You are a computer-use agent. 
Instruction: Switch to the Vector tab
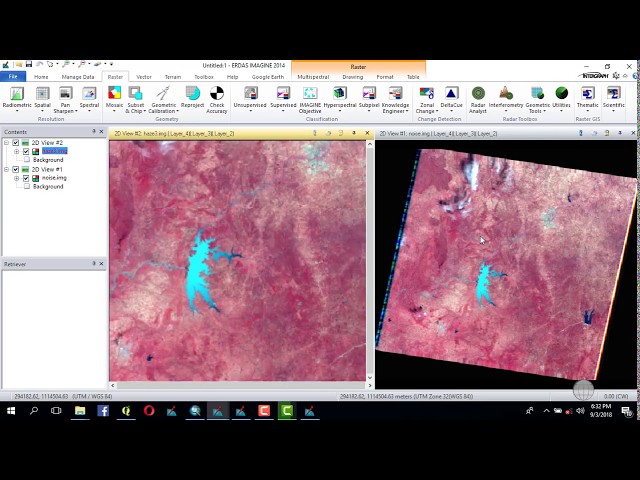pyautogui.click(x=144, y=77)
